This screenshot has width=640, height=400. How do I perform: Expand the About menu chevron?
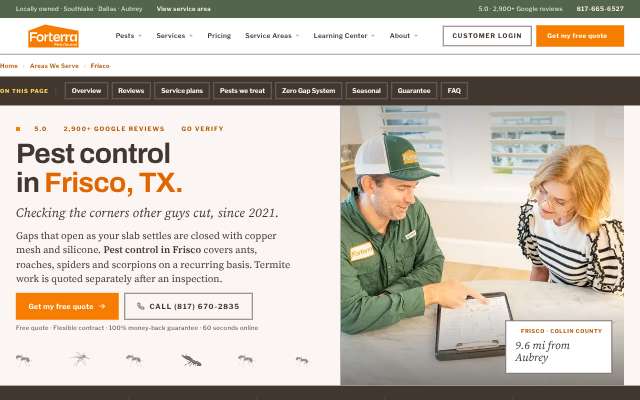tap(416, 36)
